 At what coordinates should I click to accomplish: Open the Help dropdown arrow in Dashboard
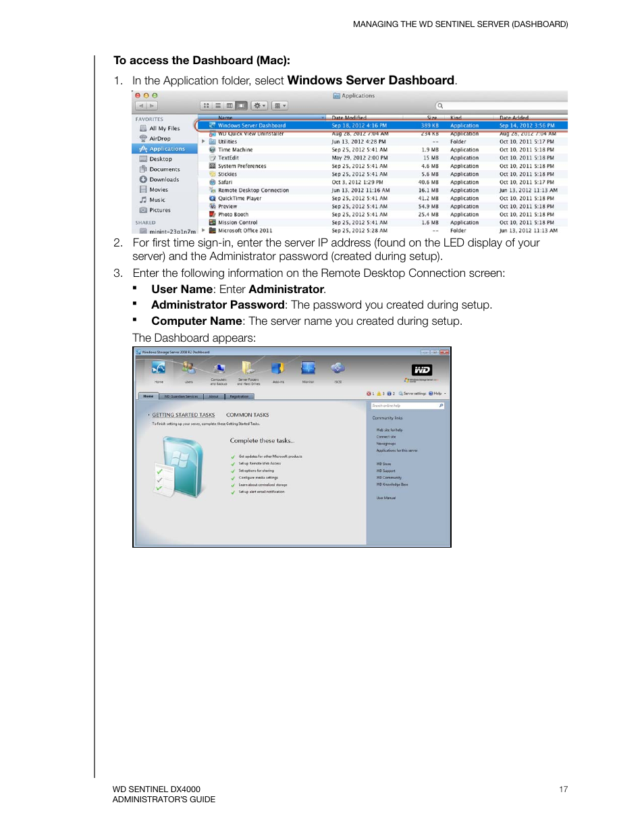click(445, 394)
